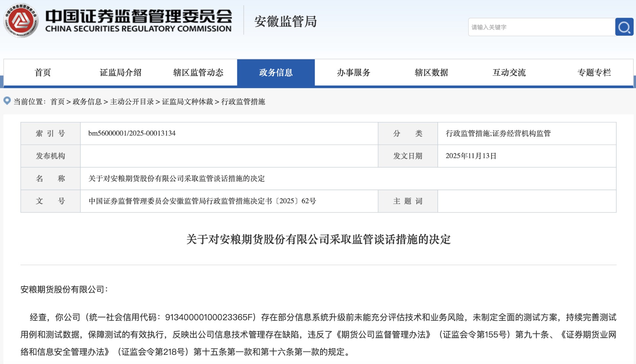Click the blue location pin icon
Screen dimensions: 636x364
point(7,101)
